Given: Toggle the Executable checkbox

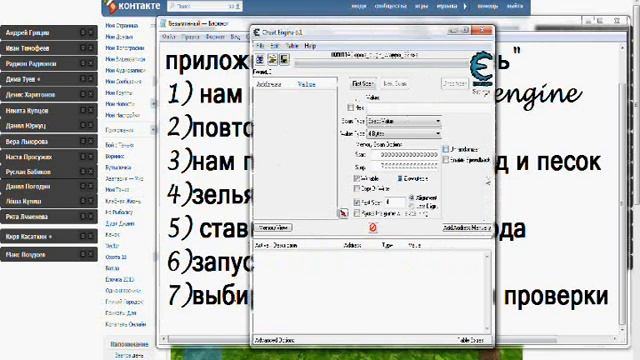Looking at the screenshot, I should tap(400, 179).
